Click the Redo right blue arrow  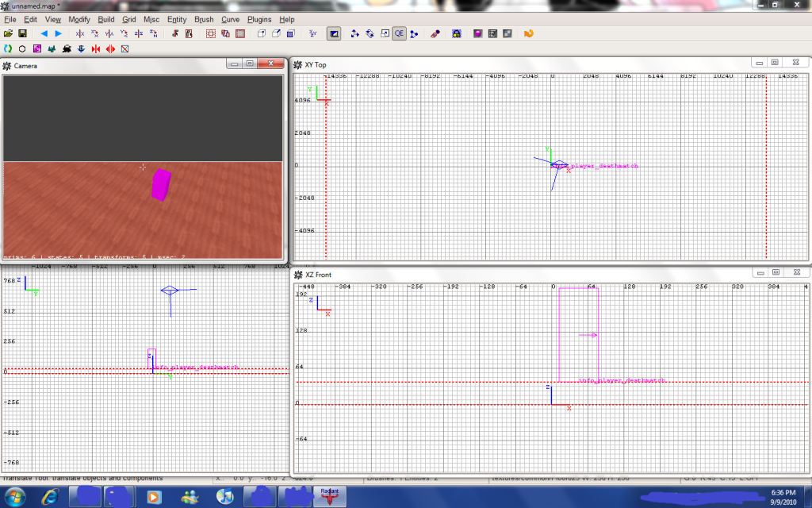tap(58, 34)
